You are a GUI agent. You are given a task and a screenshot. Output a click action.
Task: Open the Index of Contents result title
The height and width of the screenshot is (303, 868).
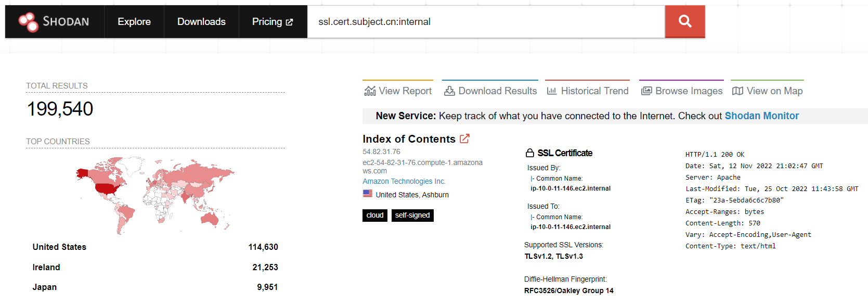coord(409,139)
